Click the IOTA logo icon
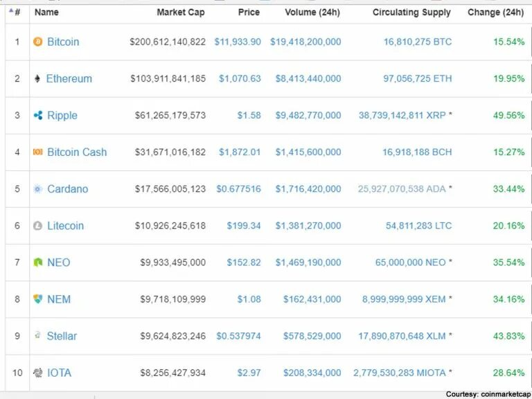532x399 pixels. (x=37, y=373)
